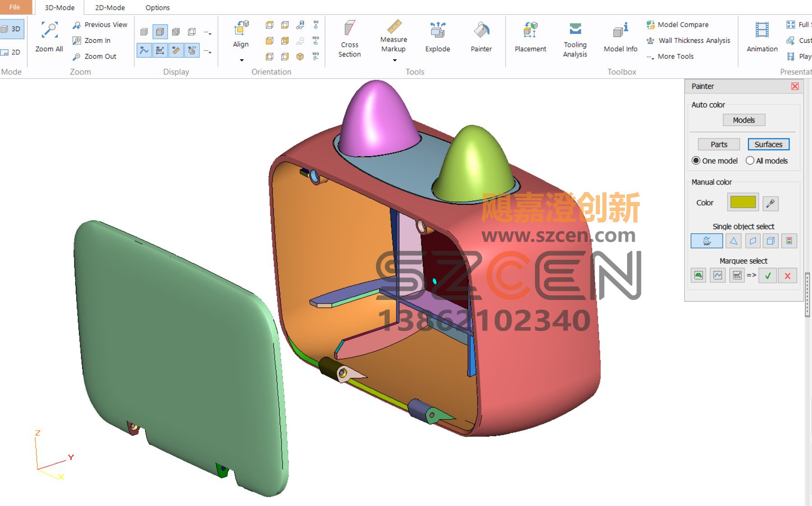Select the Measure Markup tool
Screen dimensions: 812x506
click(393, 36)
